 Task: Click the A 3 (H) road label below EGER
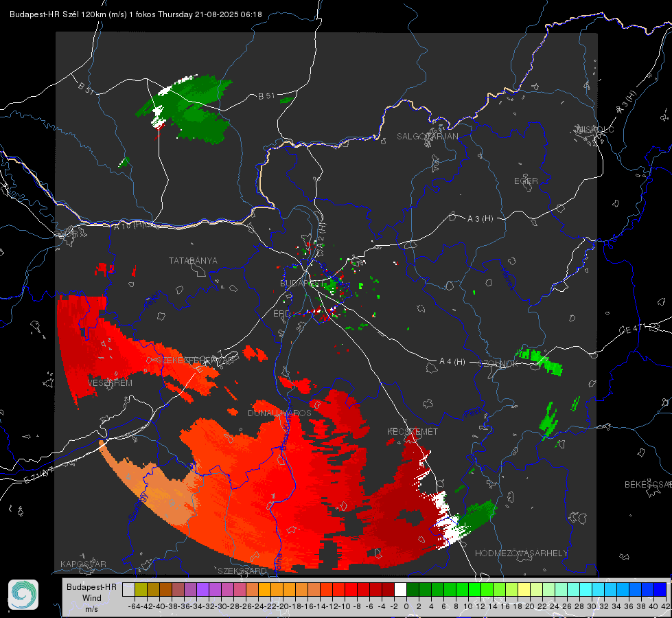pyautogui.click(x=480, y=219)
